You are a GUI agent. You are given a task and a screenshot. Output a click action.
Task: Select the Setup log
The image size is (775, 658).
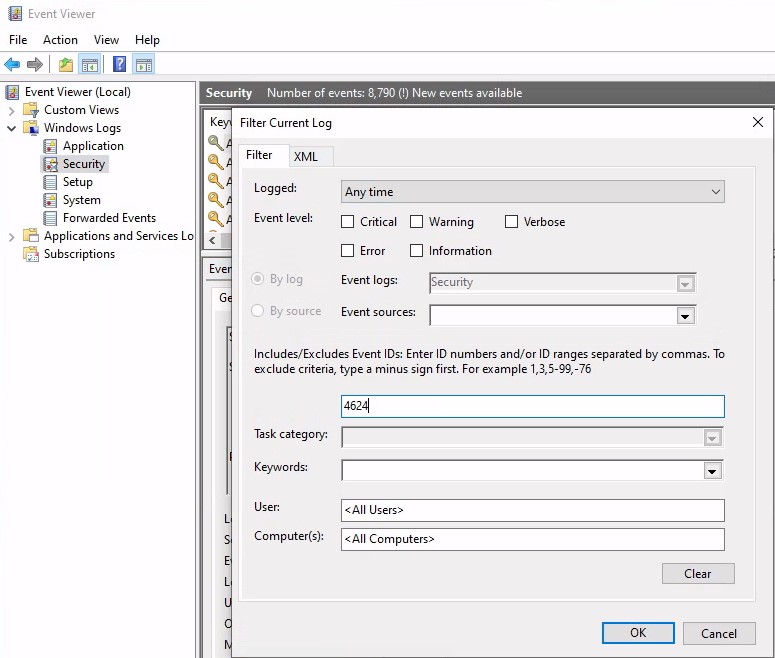point(78,182)
